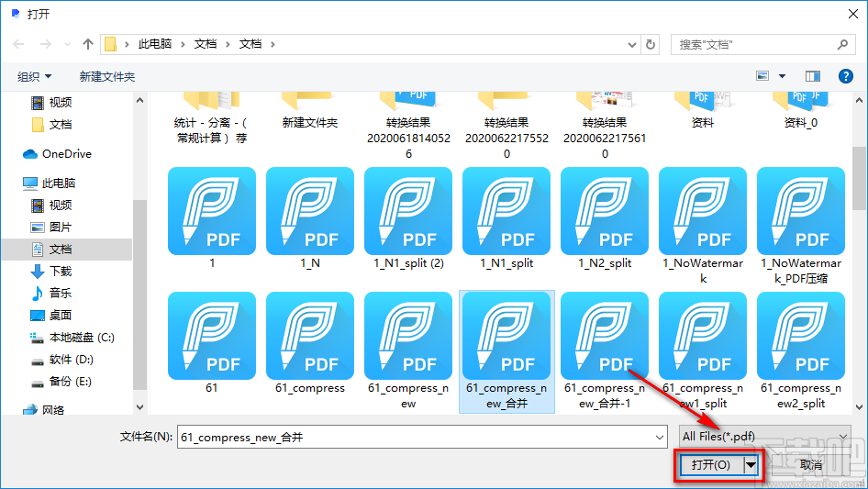
Task: Click the 取消 button
Action: click(811, 465)
